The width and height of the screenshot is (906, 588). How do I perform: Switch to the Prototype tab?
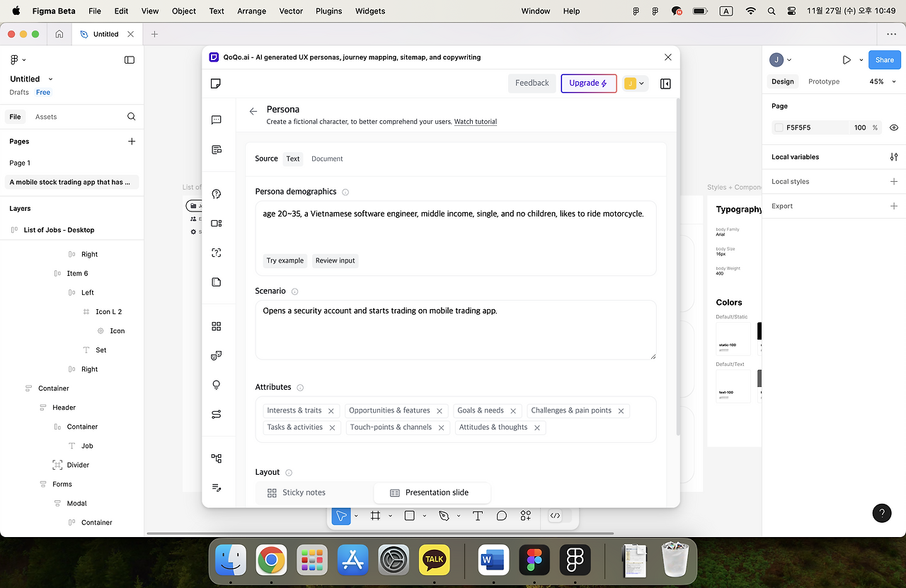tap(824, 81)
